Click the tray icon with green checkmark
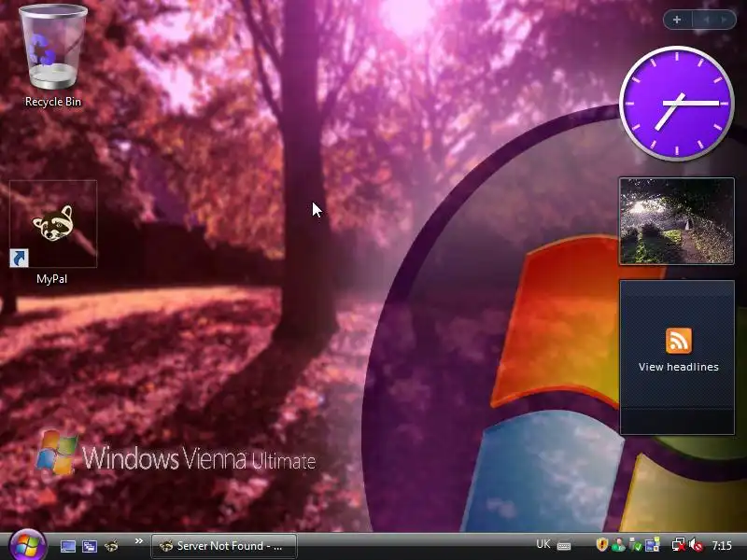The height and width of the screenshot is (560, 747). pos(635,544)
